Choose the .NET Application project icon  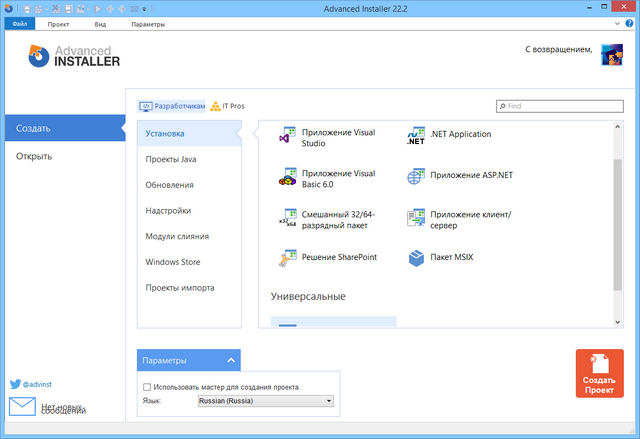pyautogui.click(x=416, y=136)
